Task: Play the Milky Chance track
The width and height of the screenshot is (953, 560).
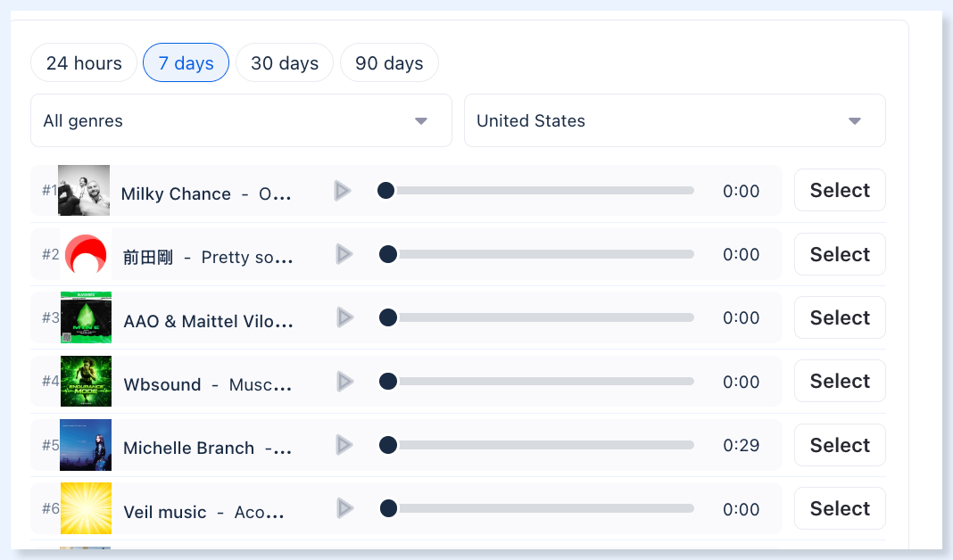Action: (342, 191)
